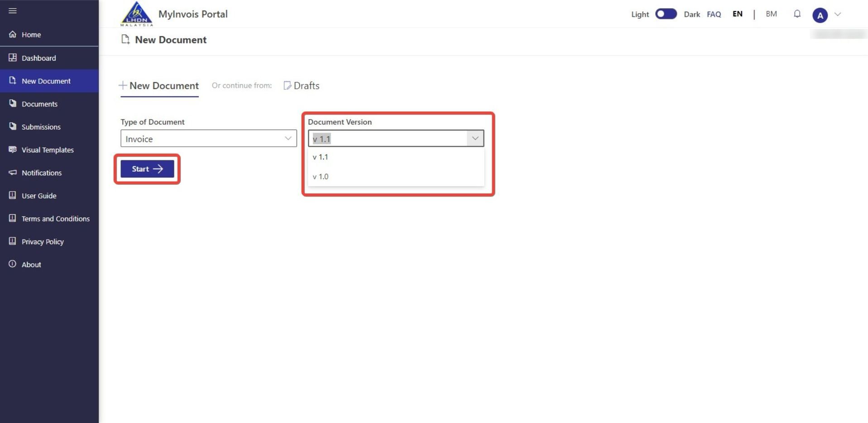Open Terms and Conditions page
Screen dimensions: 868x423
click(49, 219)
